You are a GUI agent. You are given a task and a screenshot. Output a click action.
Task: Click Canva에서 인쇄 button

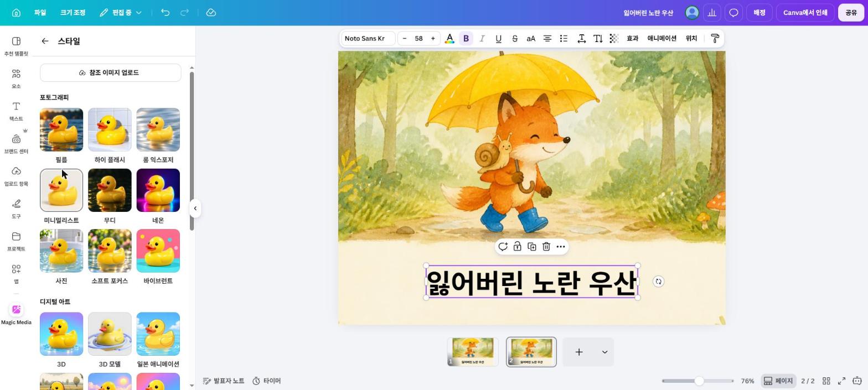click(x=805, y=12)
